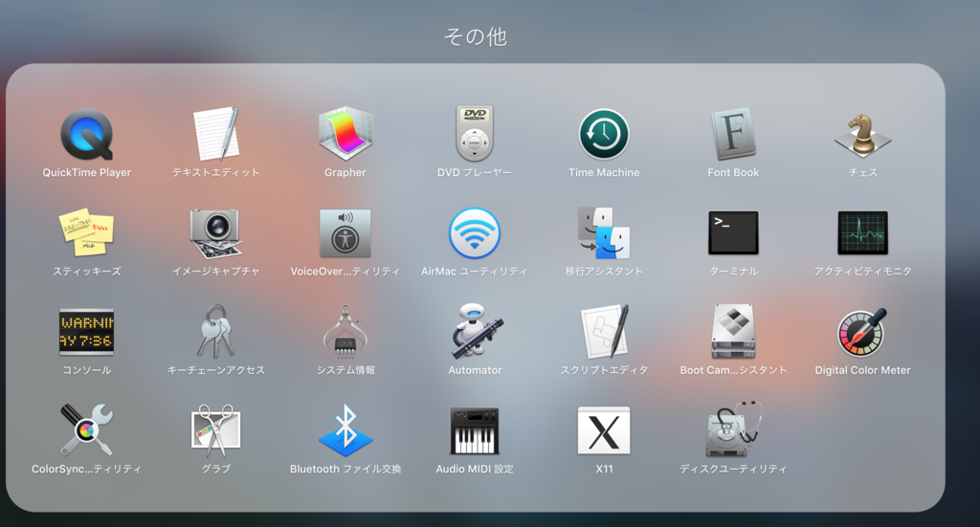980x527 pixels.
Task: Launch the X11 app icon
Action: point(604,430)
